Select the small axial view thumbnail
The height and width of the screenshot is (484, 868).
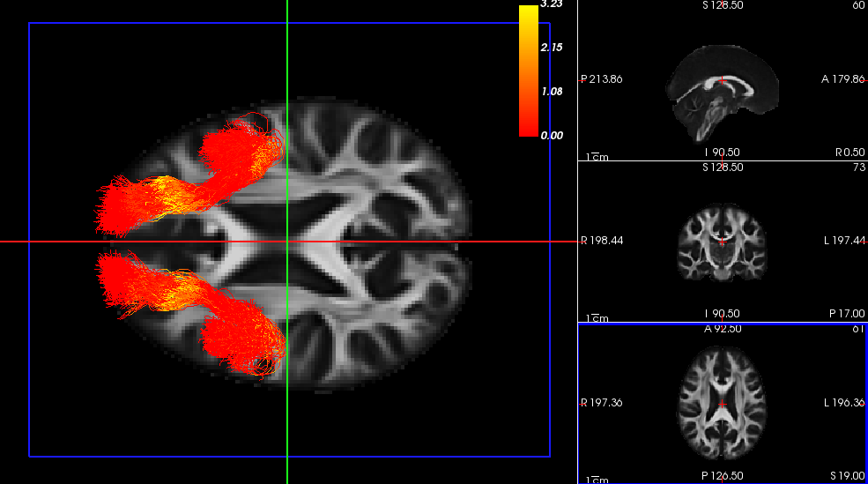pos(723,405)
